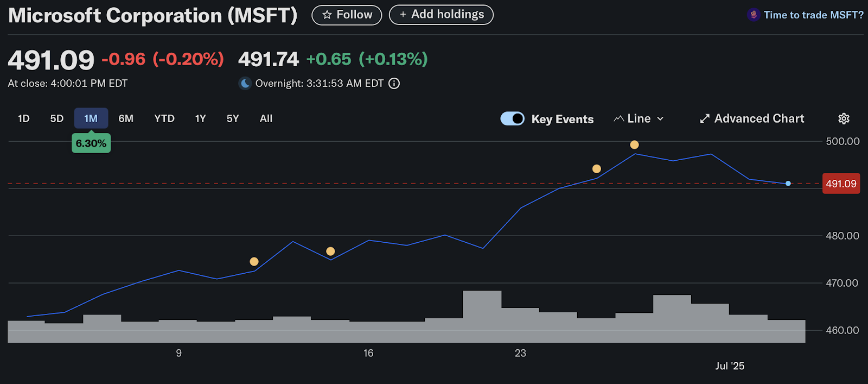Click the date label 9 on x-axis

[178, 353]
